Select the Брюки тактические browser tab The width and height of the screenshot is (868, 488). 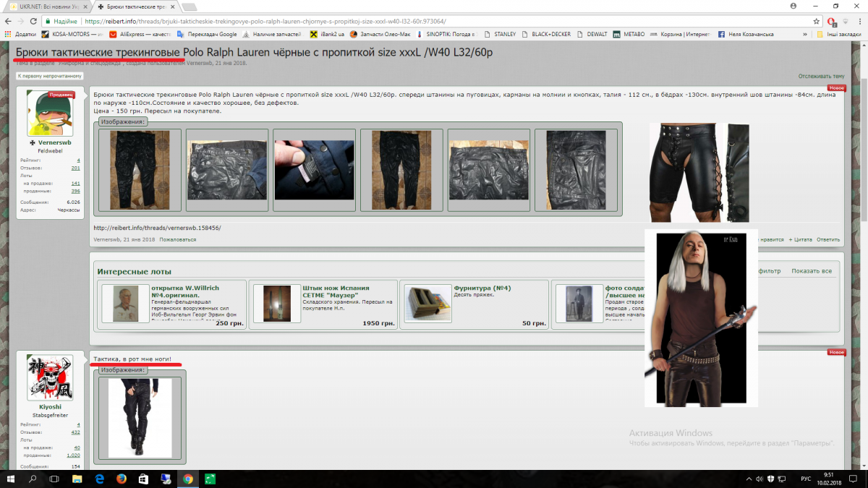(x=134, y=7)
